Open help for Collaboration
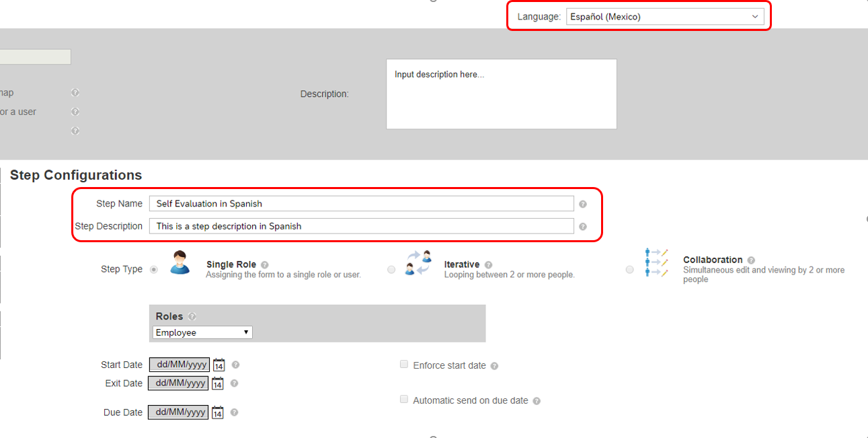The width and height of the screenshot is (868, 438). click(751, 260)
